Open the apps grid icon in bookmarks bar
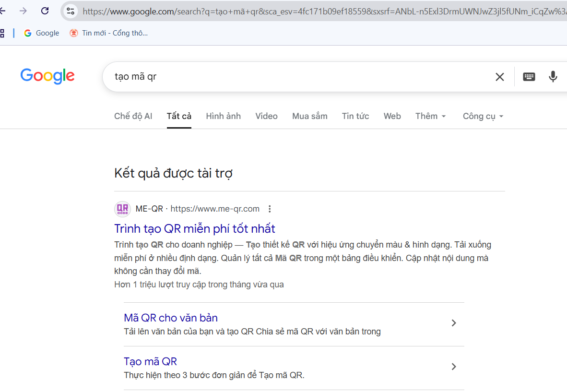The height and width of the screenshot is (392, 567). tap(2, 33)
